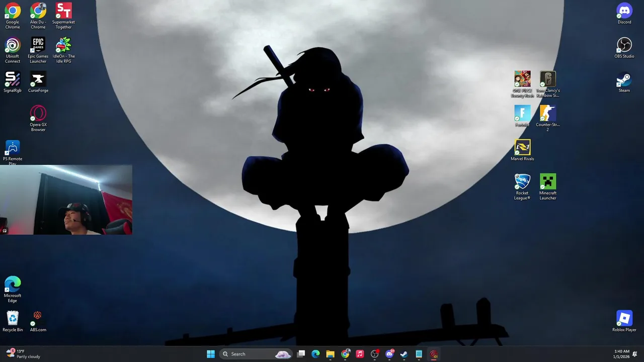Switch to OBS Studio on the taskbar
Viewport: 644px width, 362px height.
tap(374, 354)
